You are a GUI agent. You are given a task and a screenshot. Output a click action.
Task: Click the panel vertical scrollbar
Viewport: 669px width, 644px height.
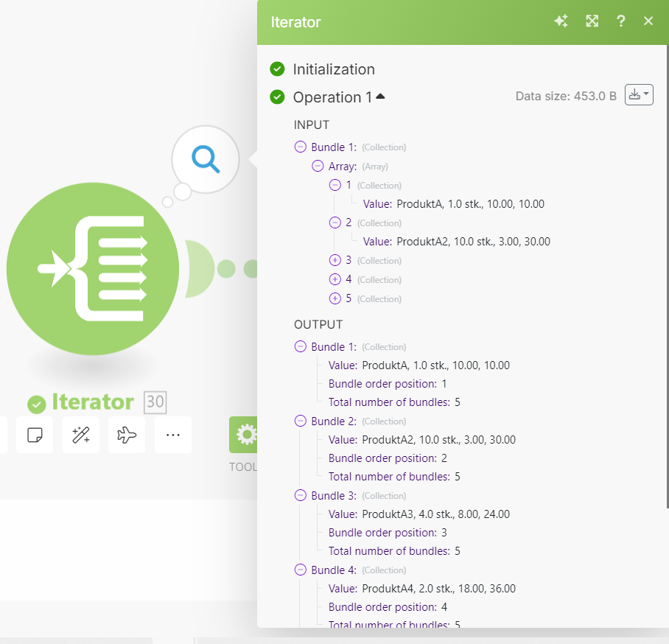click(x=668, y=276)
